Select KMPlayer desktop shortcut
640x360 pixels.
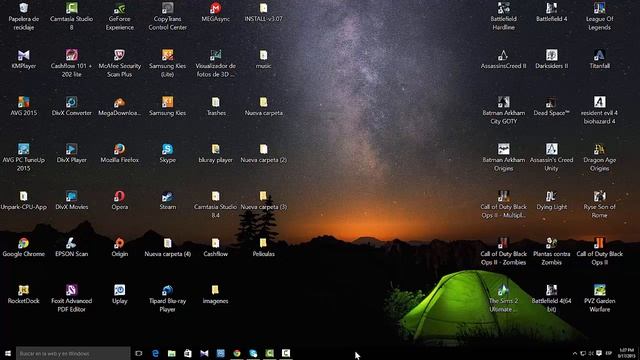point(24,59)
